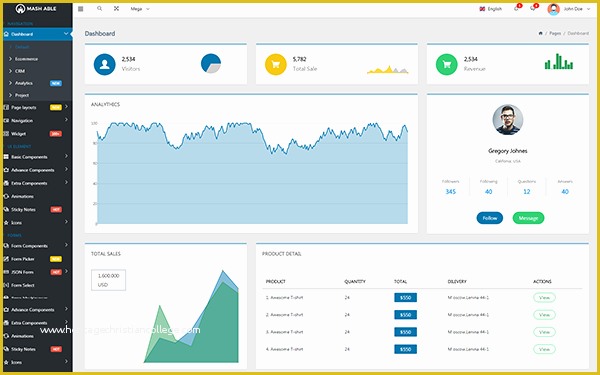
Task: Click View for 4. Awesome T-shirt
Action: (x=544, y=349)
